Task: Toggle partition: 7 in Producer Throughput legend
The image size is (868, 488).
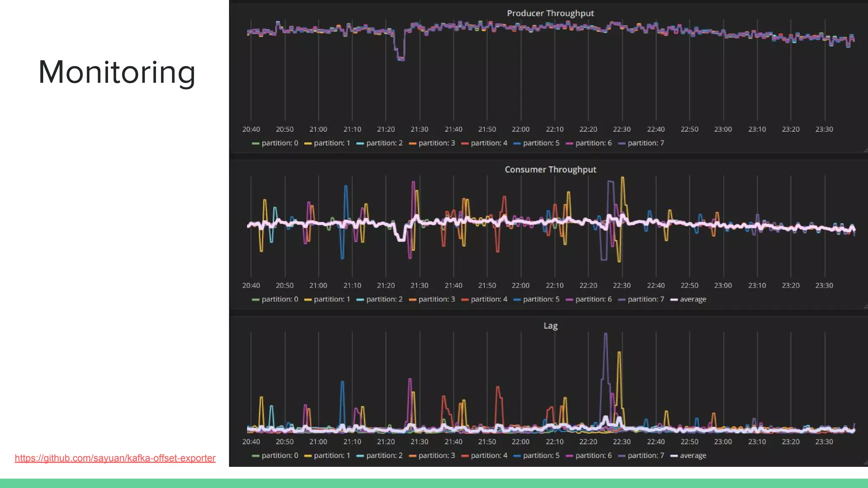Action: point(645,143)
